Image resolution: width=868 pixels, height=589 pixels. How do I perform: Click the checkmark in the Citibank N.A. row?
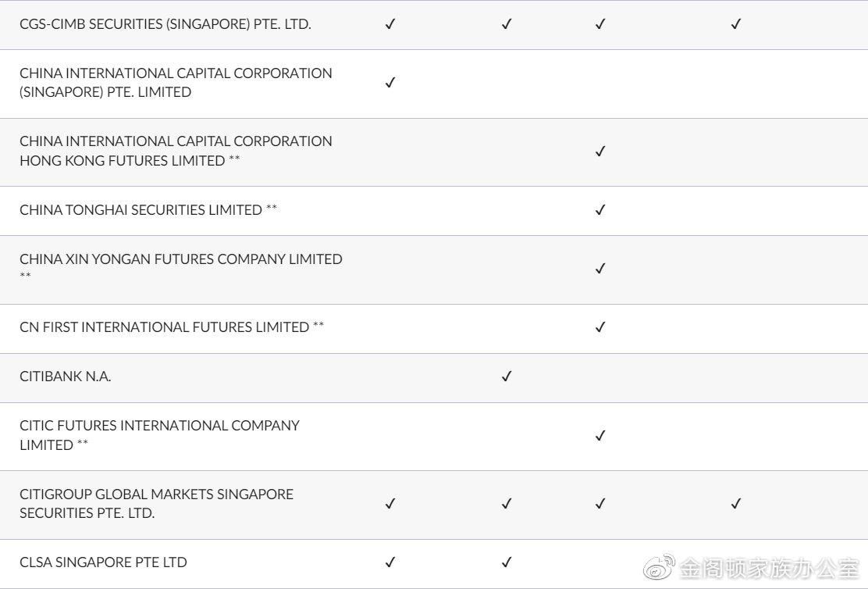click(x=507, y=377)
